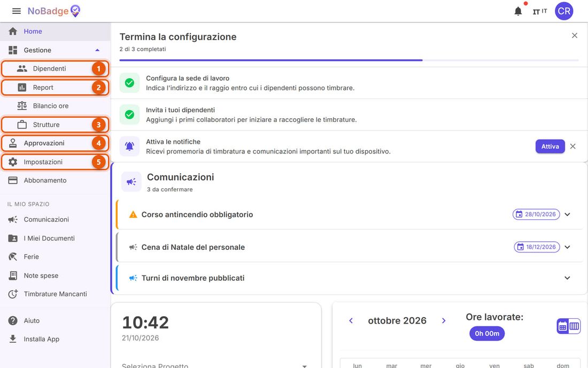Open the Seleziona Progetto dropdown

pyautogui.click(x=215, y=365)
